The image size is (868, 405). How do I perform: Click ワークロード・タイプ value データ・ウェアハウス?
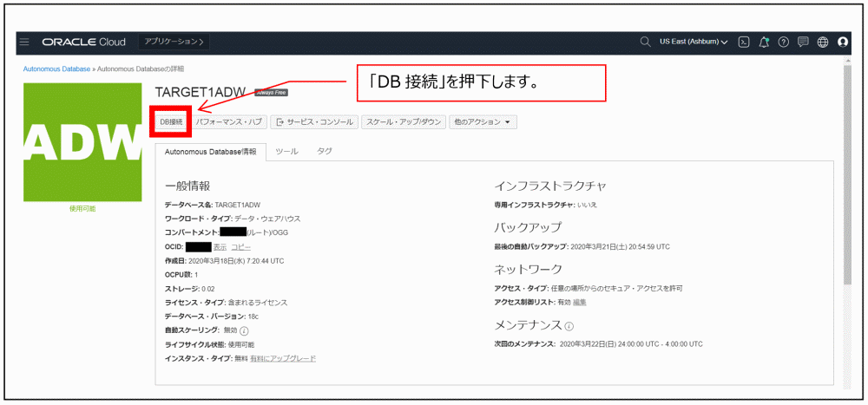click(x=267, y=219)
